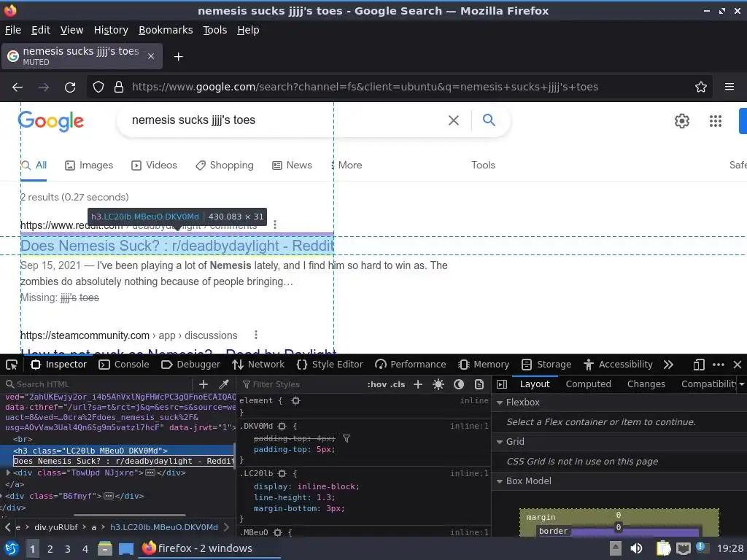Image resolution: width=747 pixels, height=560 pixels.
Task: Open the Tools menu in menu bar
Action: pyautogui.click(x=215, y=30)
